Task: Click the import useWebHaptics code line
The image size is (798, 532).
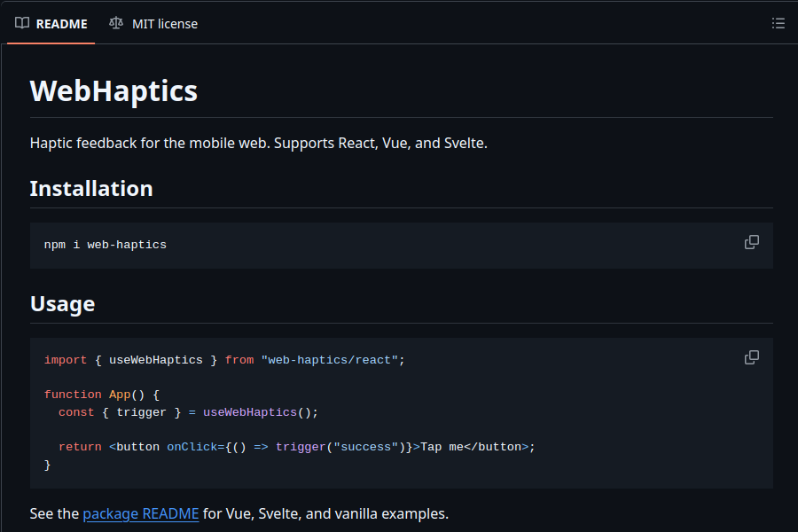Action: pos(224,360)
